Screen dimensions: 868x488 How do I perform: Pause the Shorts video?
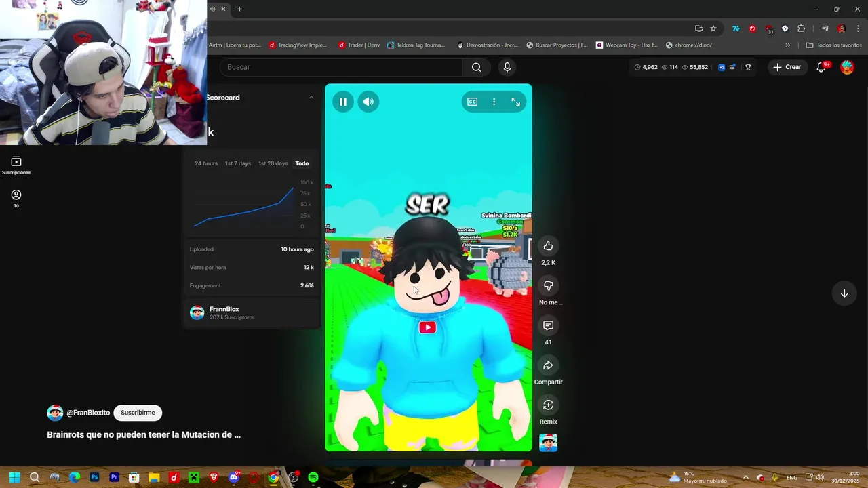coord(343,102)
